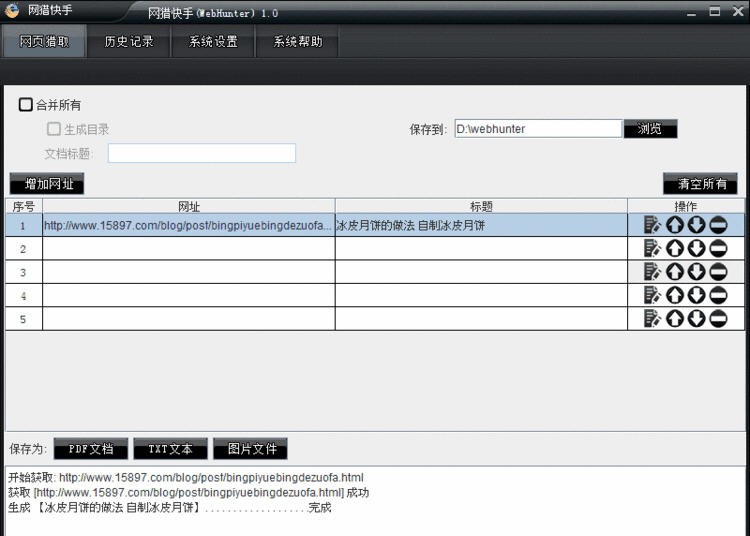
Task: Save as PDF文档
Action: (91, 448)
